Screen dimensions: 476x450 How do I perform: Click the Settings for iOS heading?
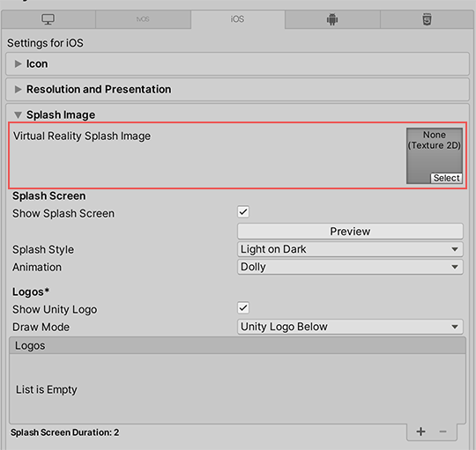[x=45, y=43]
